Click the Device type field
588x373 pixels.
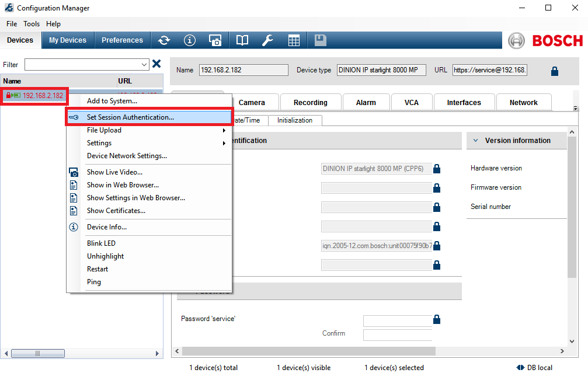[x=381, y=70]
